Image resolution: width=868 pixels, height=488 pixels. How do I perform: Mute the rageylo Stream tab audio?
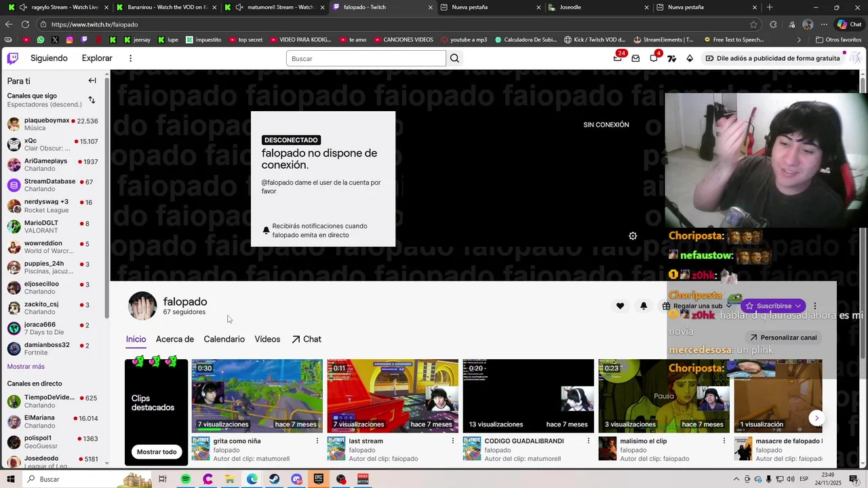(x=24, y=7)
